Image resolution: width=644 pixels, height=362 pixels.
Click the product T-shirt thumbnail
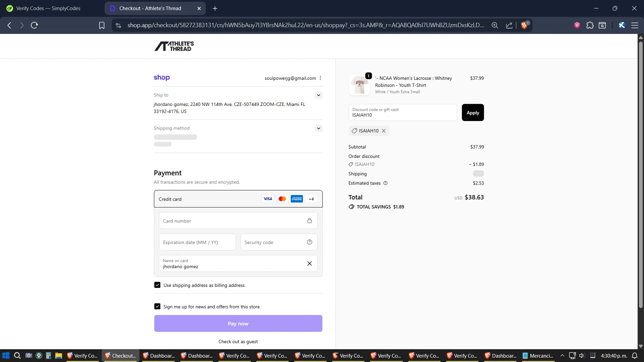[359, 84]
